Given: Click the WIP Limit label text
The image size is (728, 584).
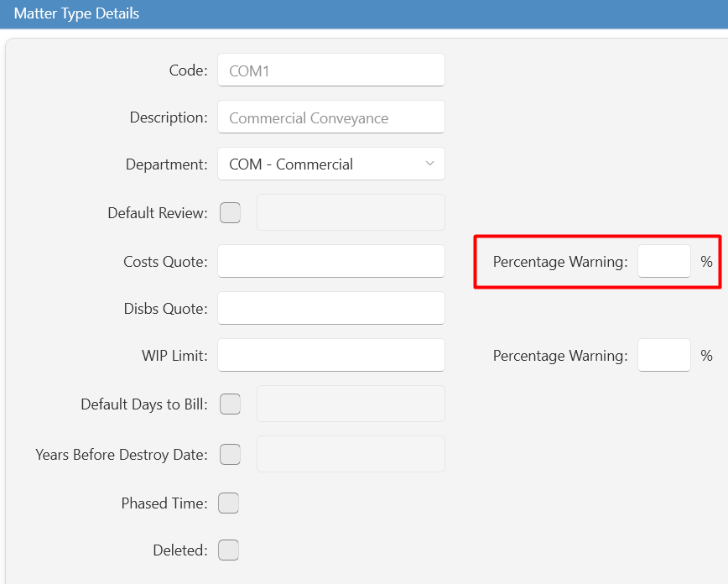Looking at the screenshot, I should (x=174, y=356).
